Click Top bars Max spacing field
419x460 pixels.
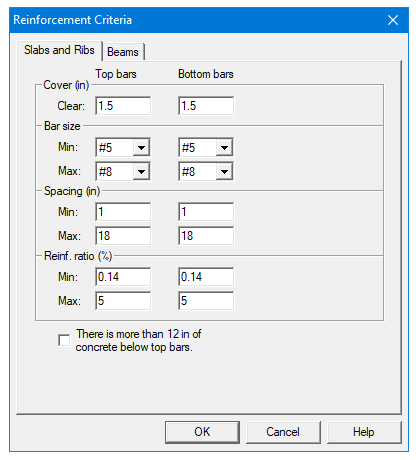(123, 236)
